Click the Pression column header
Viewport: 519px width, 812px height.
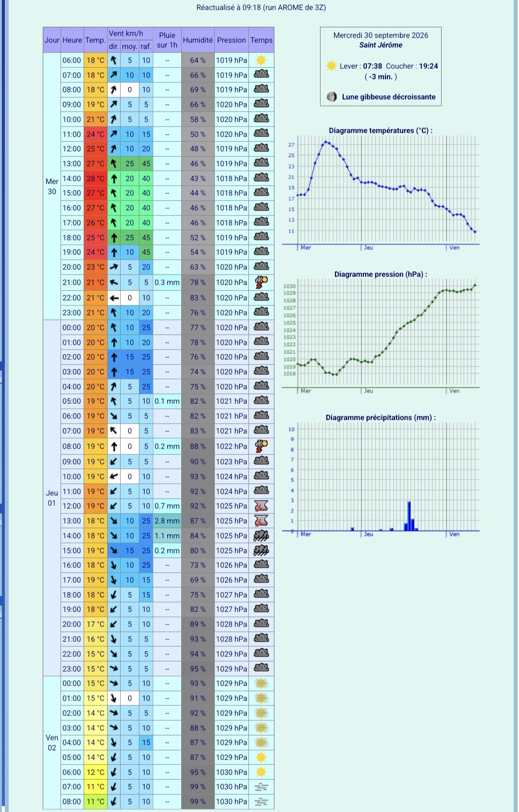click(231, 40)
